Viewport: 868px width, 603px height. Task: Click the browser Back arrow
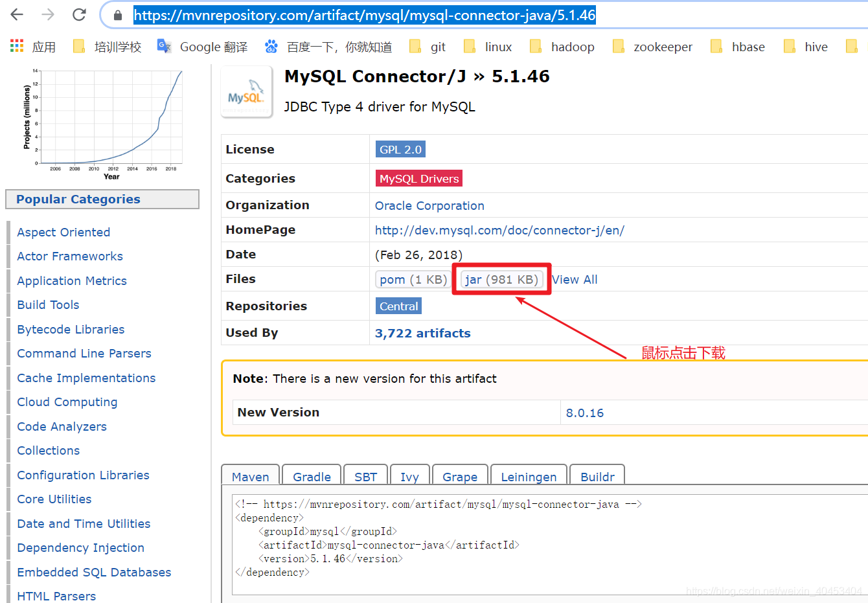[17, 15]
